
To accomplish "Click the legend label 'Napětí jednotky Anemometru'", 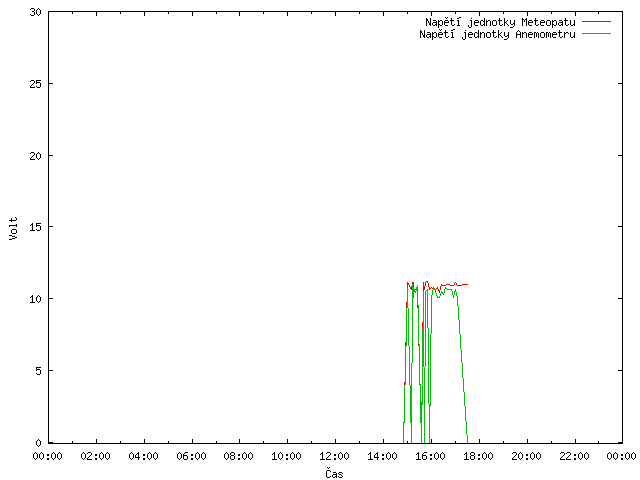I will 497,34.
